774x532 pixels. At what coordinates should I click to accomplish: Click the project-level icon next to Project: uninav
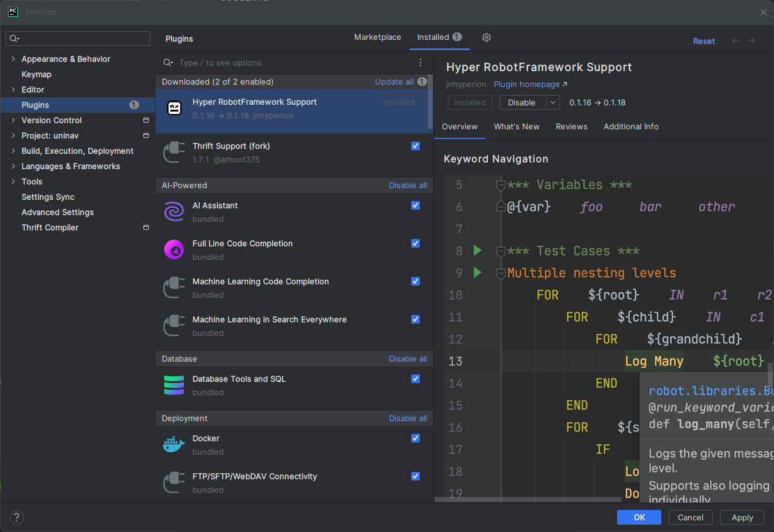tap(146, 135)
